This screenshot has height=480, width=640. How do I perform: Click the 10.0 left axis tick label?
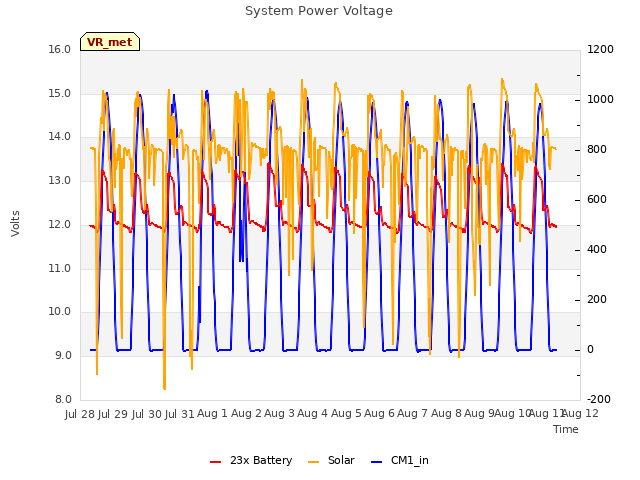60,312
